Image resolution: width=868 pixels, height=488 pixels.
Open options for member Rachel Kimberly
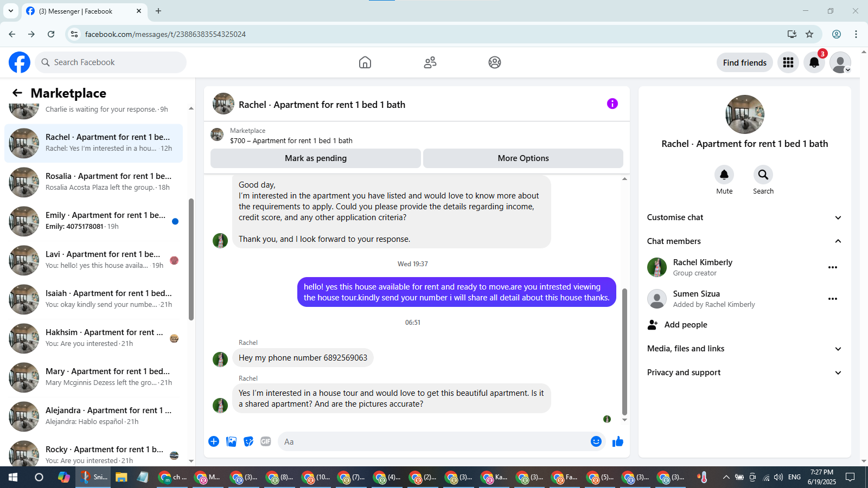click(833, 267)
